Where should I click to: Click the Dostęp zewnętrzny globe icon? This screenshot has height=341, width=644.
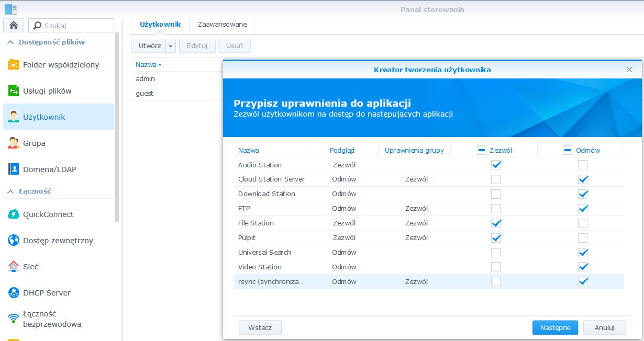tap(14, 241)
